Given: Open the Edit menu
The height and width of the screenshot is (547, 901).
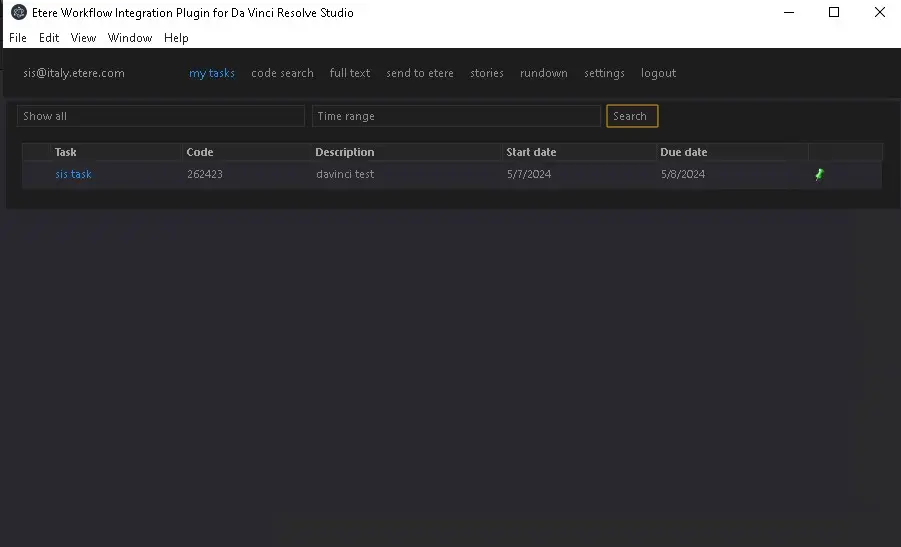Looking at the screenshot, I should click(x=49, y=38).
